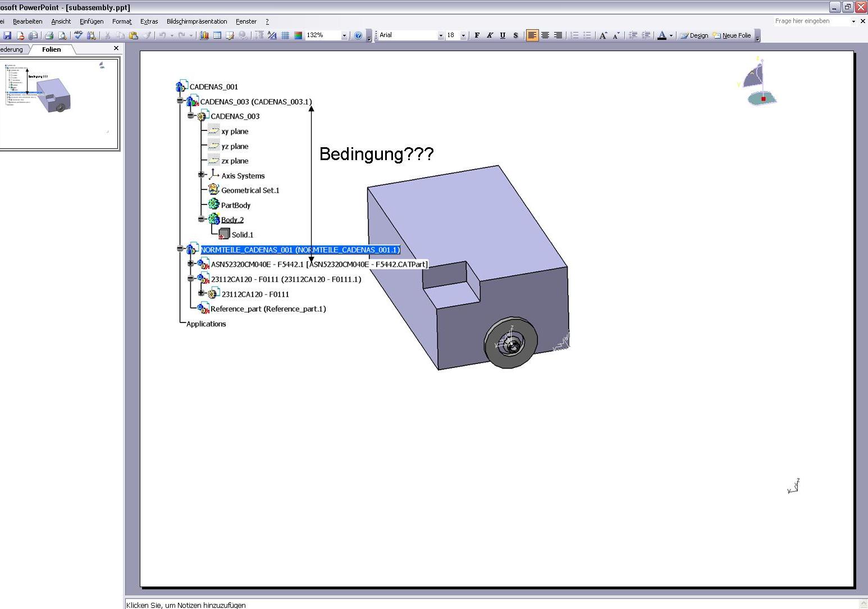Screen dimensions: 868x609
Task: Decrease indent level icon
Action: click(633, 35)
